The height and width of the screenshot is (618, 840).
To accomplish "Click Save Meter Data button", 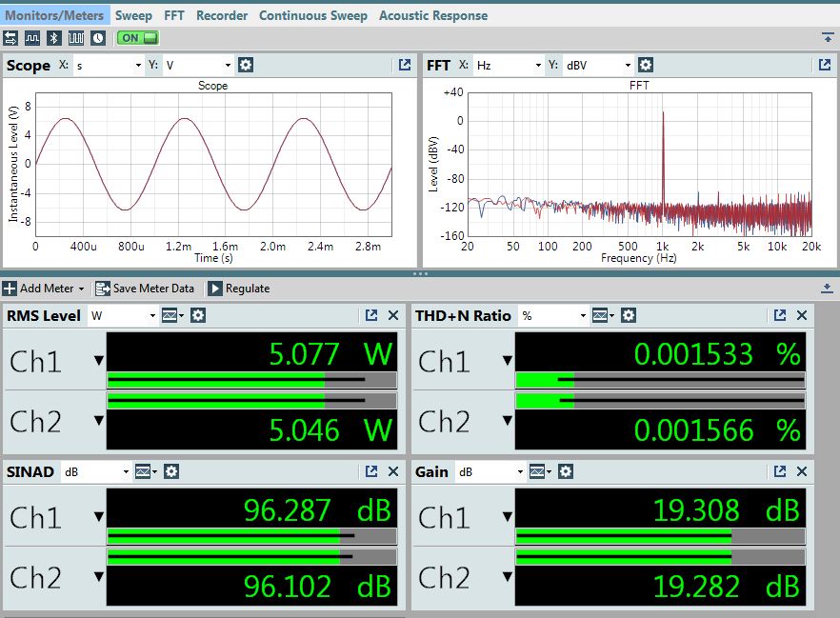I will click(145, 289).
